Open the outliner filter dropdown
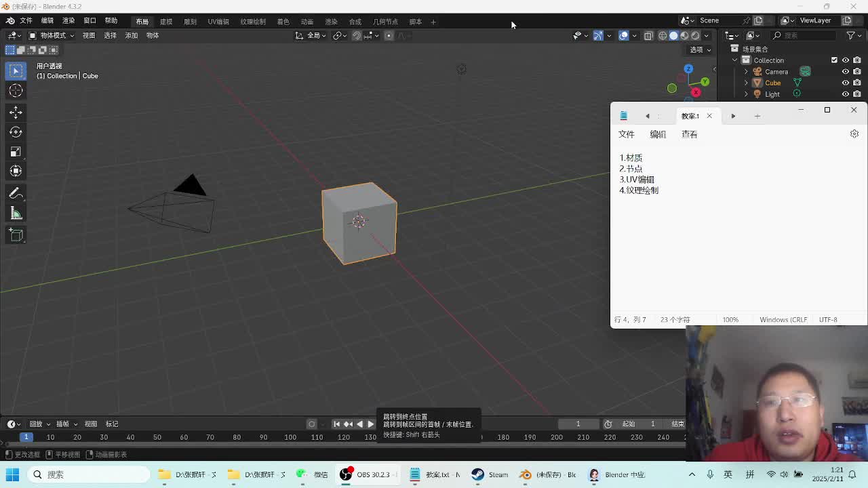868x488 pixels. pyautogui.click(x=853, y=35)
